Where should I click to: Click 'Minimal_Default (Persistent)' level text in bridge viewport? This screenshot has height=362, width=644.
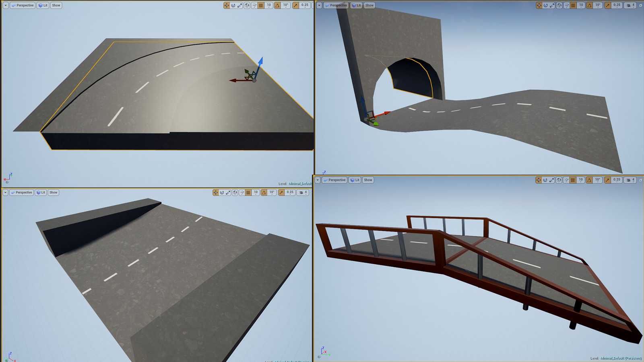tap(621, 358)
